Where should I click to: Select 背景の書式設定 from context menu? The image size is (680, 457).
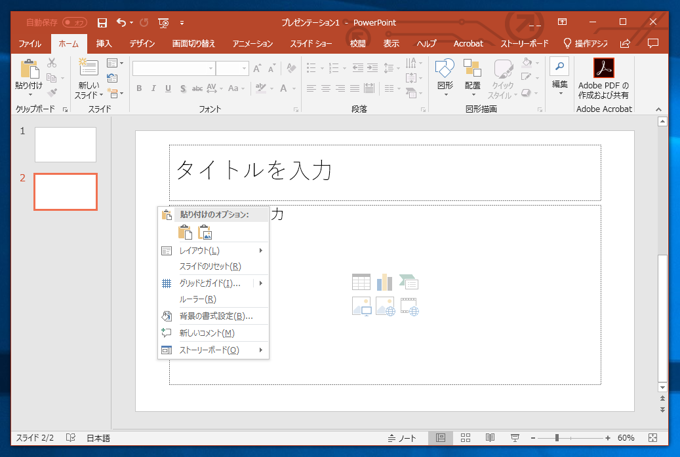pos(215,316)
